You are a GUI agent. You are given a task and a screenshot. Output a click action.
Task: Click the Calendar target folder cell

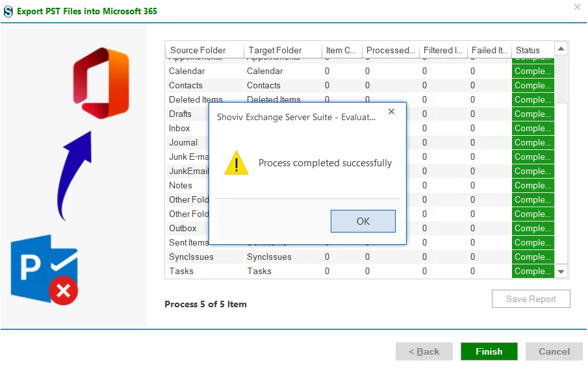(283, 71)
